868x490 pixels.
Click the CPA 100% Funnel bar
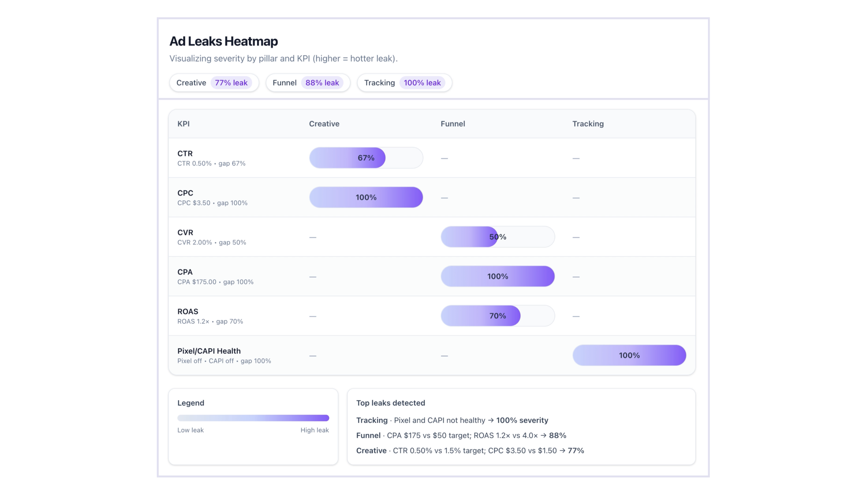pyautogui.click(x=497, y=276)
